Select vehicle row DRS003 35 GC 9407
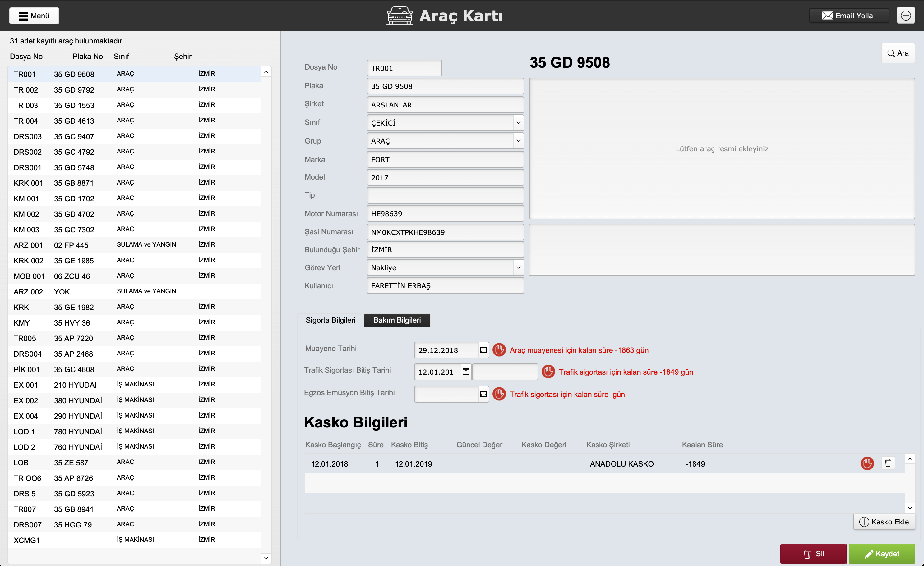Screen dimensions: 924x566 [x=134, y=136]
